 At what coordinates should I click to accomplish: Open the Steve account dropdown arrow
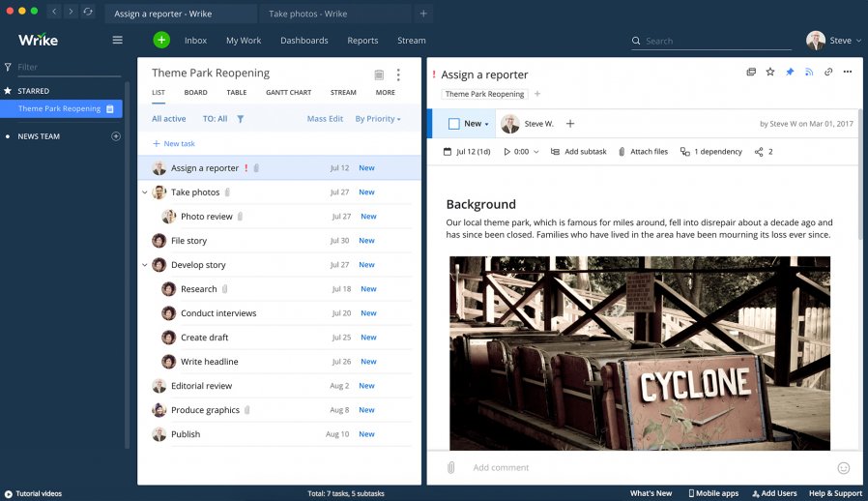click(858, 41)
